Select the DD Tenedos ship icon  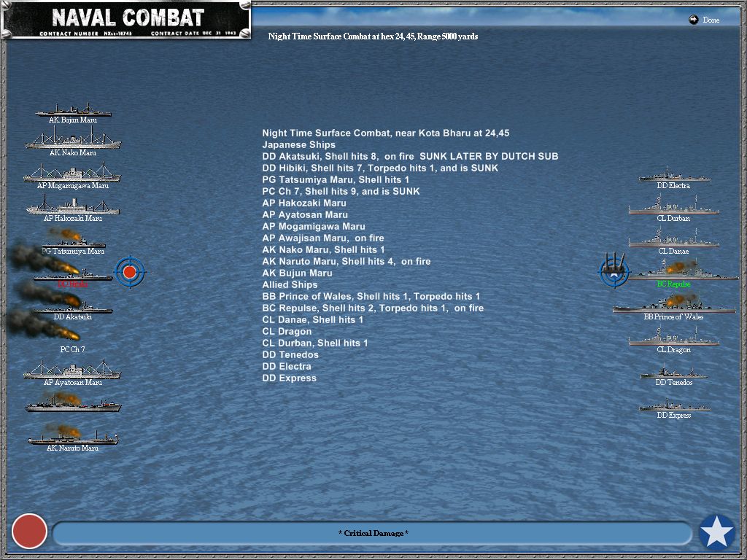tap(673, 373)
